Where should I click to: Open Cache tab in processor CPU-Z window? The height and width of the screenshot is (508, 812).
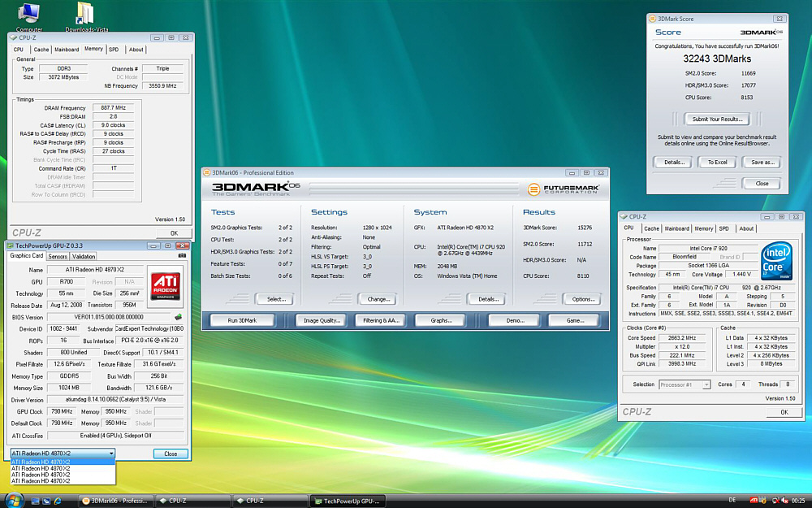point(651,228)
